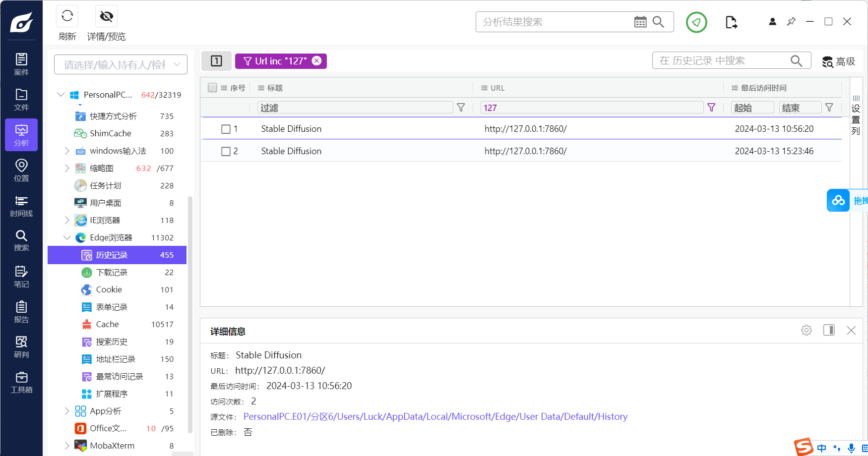868x456 pixels.
Task: Expand the MobaXterm tree node
Action: click(x=67, y=446)
